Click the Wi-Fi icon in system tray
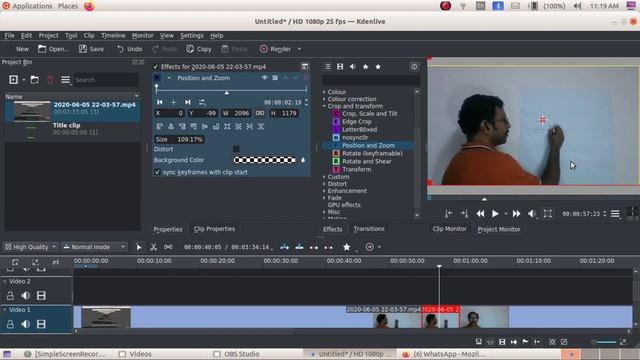This screenshot has width=640, height=360. click(463, 6)
